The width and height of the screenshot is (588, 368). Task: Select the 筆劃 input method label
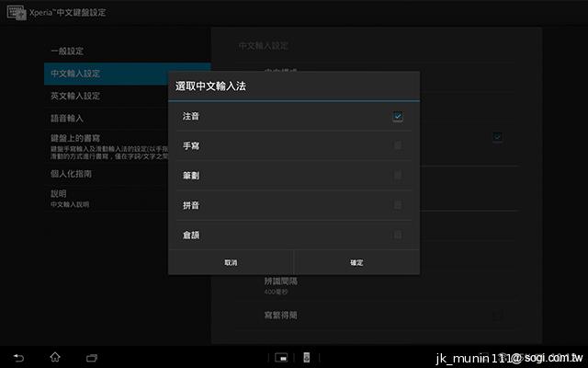tap(191, 176)
